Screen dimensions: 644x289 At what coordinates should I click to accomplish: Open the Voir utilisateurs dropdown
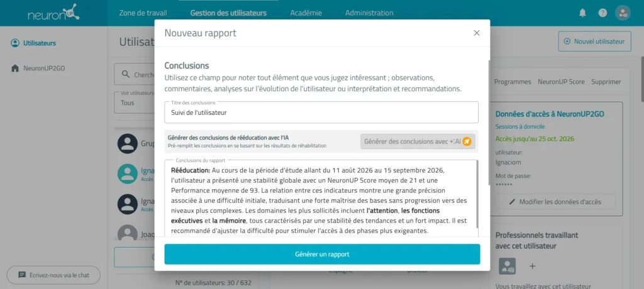pos(135,102)
